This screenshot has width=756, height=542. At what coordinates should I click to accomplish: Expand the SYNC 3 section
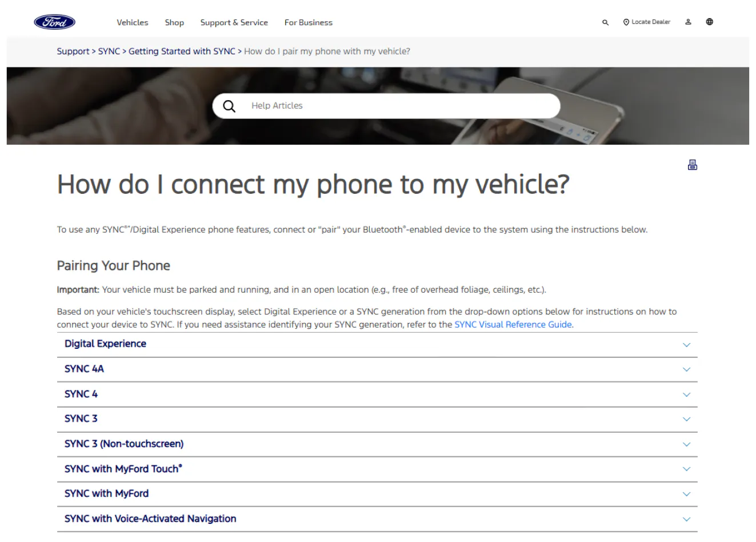(377, 419)
